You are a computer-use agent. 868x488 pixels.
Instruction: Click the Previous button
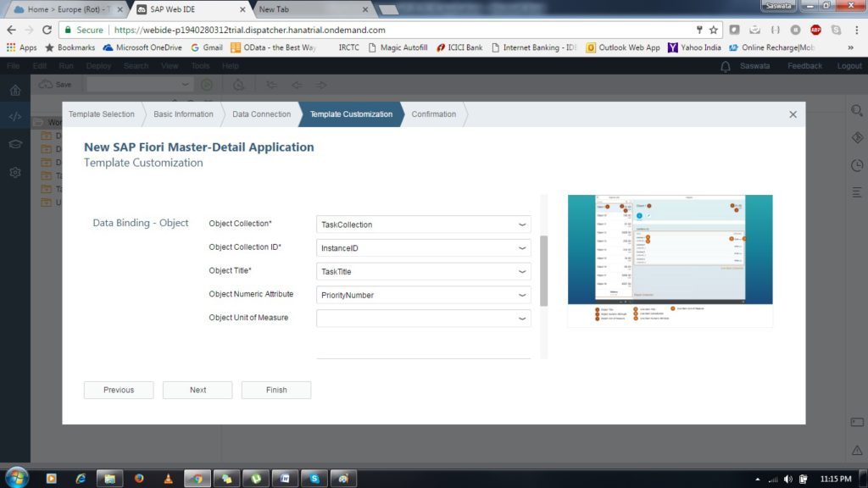point(119,390)
